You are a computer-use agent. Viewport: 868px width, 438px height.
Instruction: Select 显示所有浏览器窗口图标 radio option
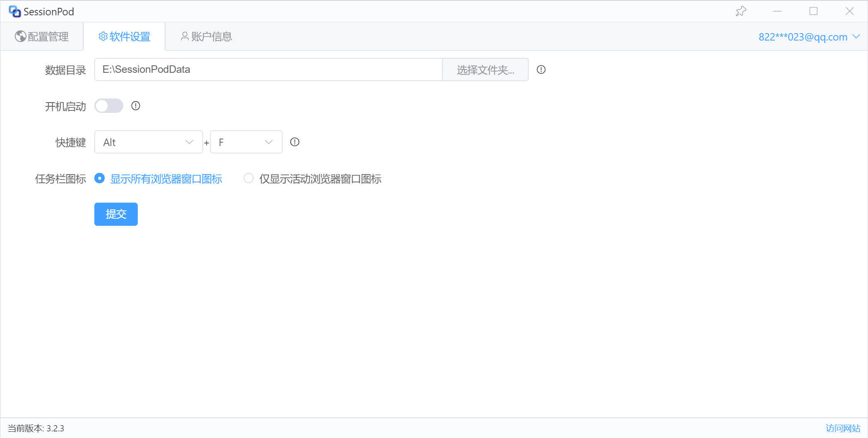[99, 178]
